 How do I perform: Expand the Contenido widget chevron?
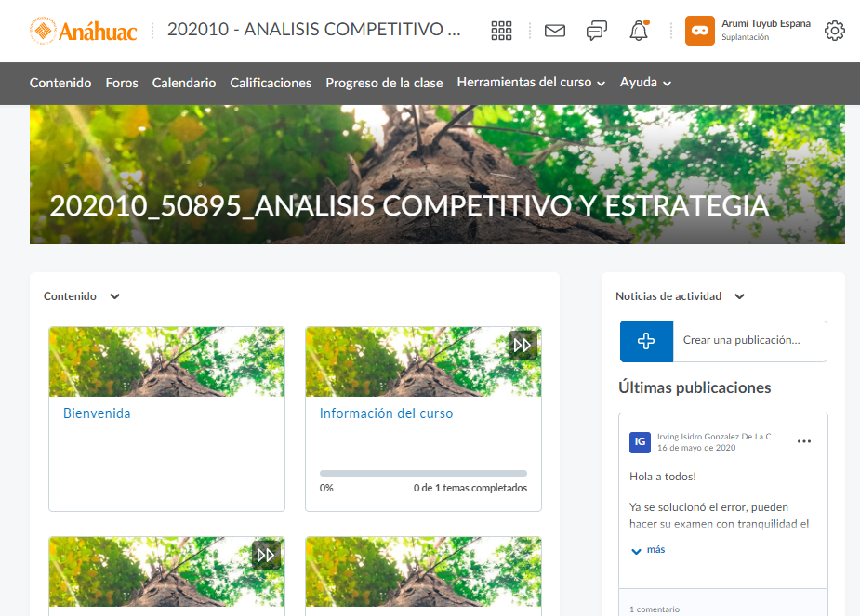pos(114,296)
